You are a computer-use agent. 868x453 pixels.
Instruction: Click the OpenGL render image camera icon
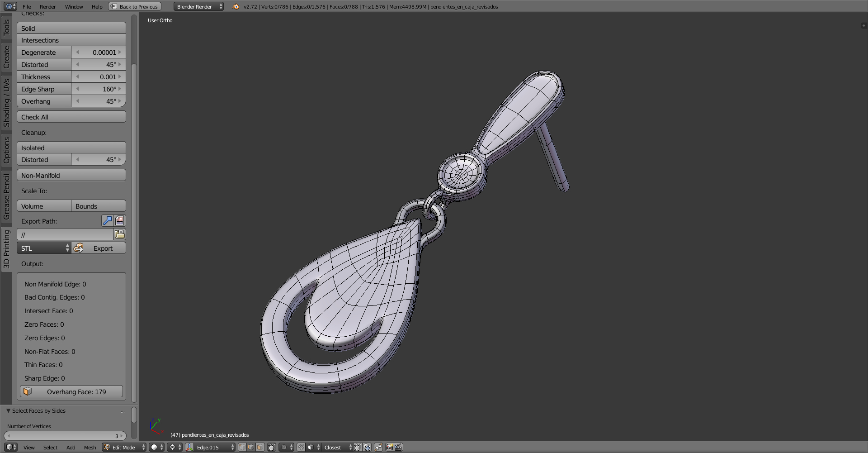(x=389, y=447)
